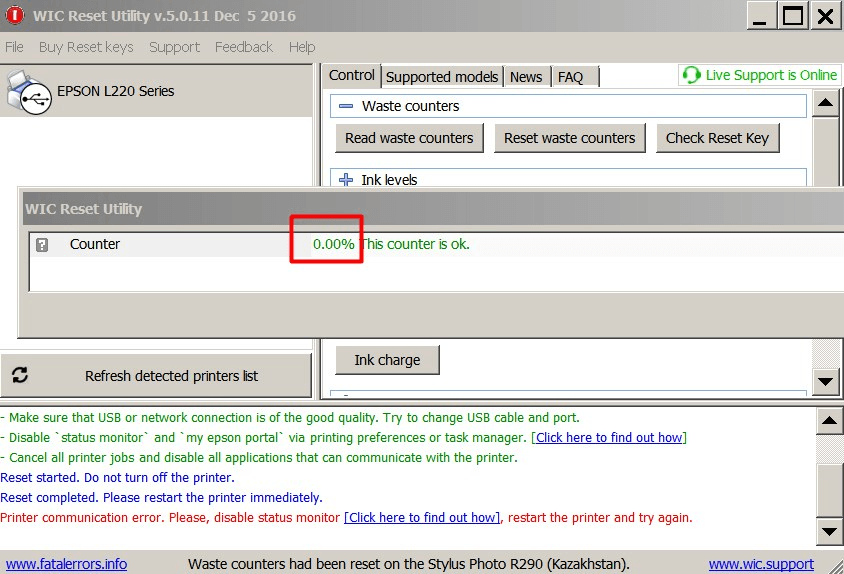Close the WIC Reset Utility window
844x574 pixels.
[825, 16]
